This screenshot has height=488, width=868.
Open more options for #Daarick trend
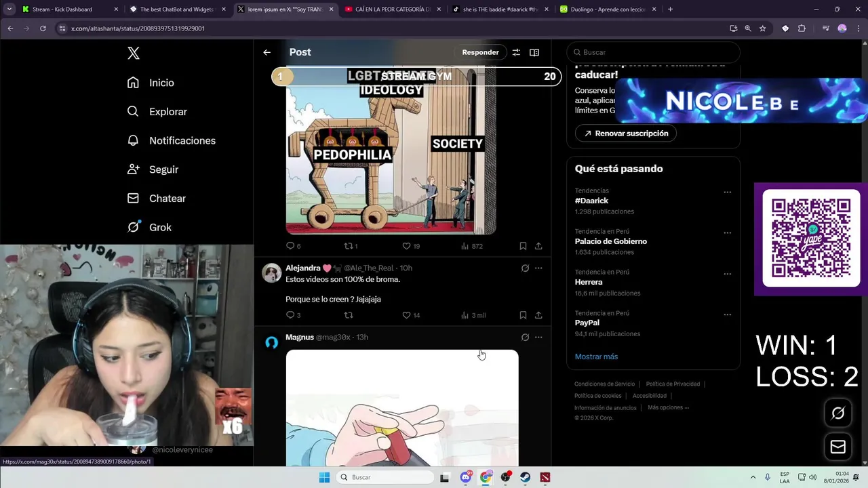point(727,192)
